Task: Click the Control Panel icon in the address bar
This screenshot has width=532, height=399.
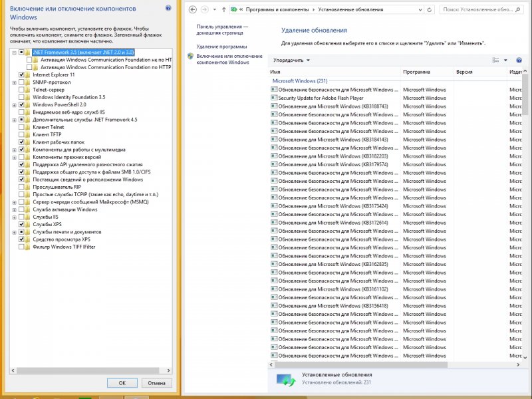Action: pyautogui.click(x=234, y=10)
